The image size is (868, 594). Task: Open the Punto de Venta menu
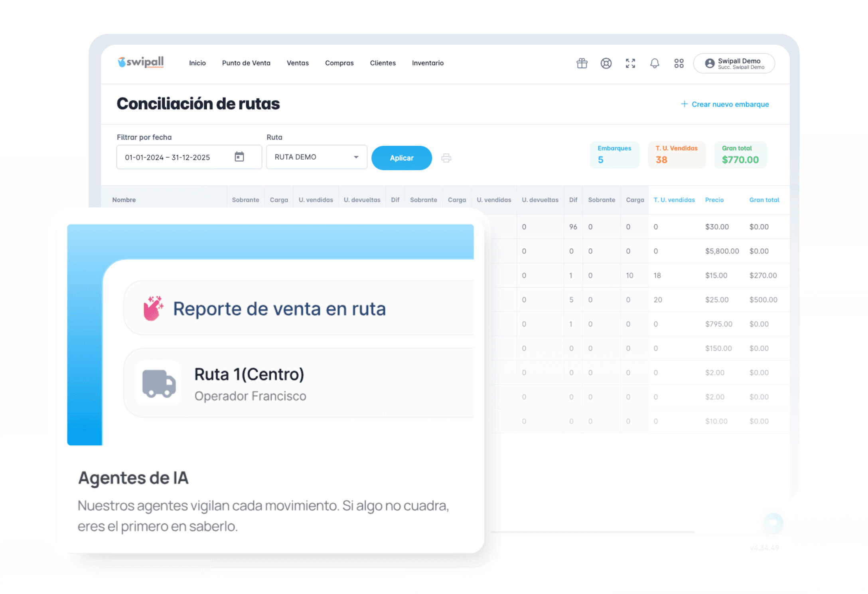click(x=246, y=63)
